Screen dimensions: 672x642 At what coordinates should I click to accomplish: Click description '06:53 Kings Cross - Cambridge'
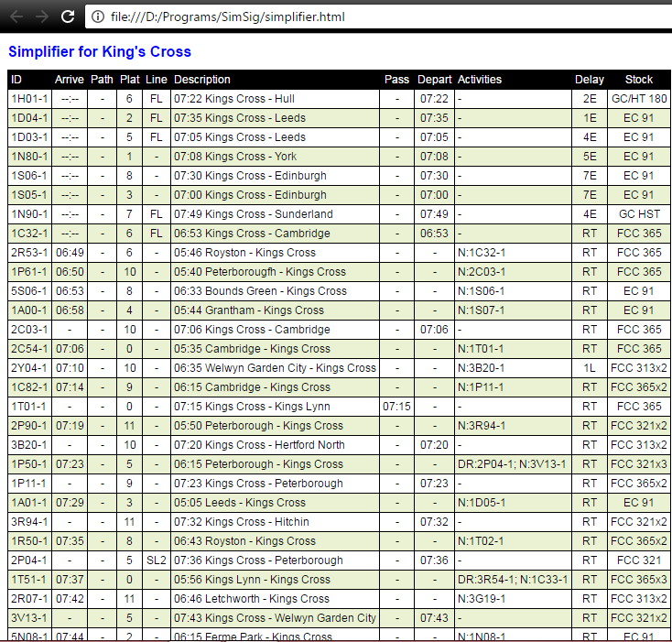252,234
